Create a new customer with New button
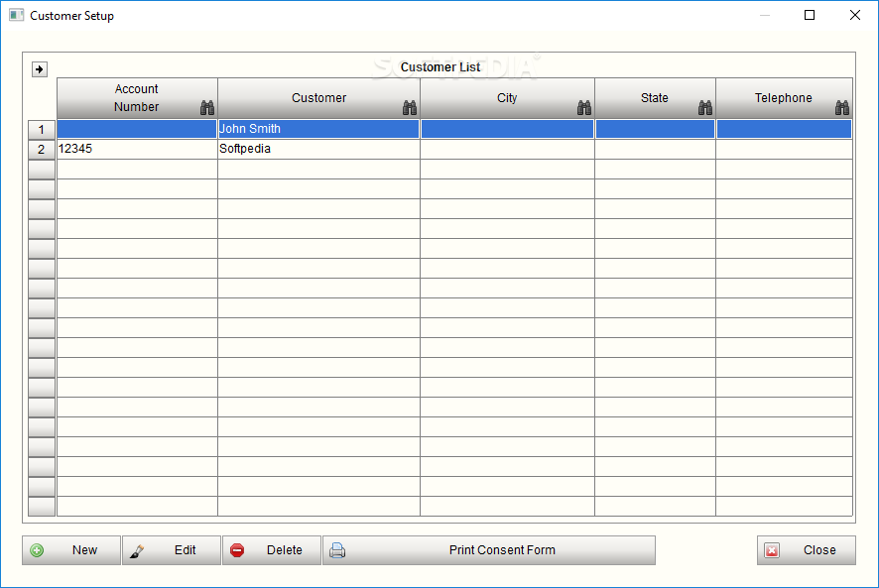The height and width of the screenshot is (588, 879). pos(71,550)
